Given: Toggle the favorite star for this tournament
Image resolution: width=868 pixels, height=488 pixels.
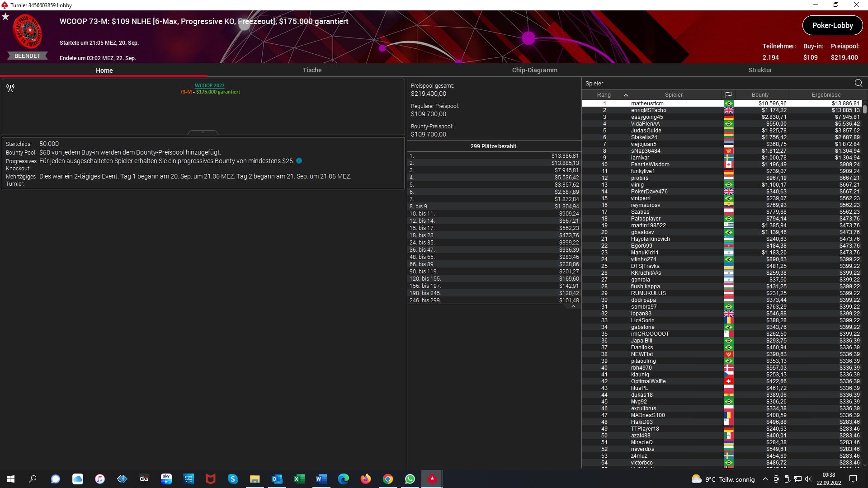Looking at the screenshot, I should (5, 17).
